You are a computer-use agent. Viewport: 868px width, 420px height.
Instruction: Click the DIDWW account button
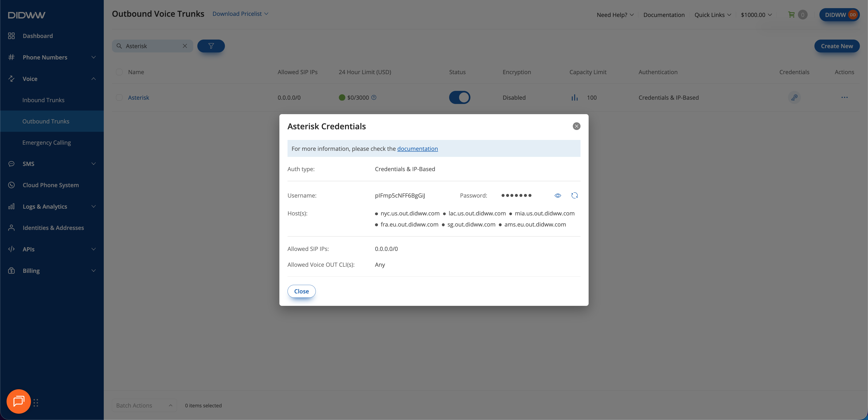coord(839,15)
